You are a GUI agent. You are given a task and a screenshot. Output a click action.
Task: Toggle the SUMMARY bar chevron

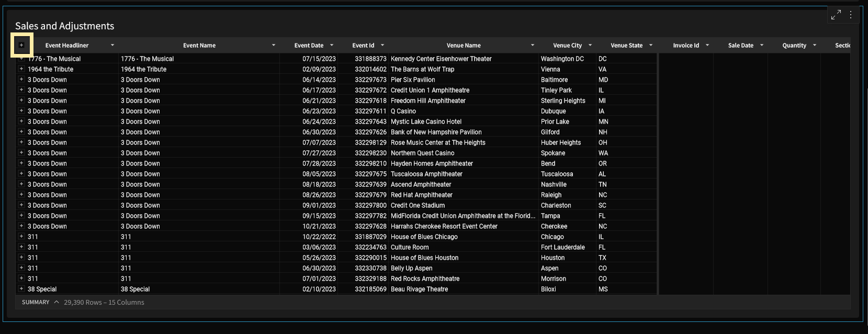[57, 302]
